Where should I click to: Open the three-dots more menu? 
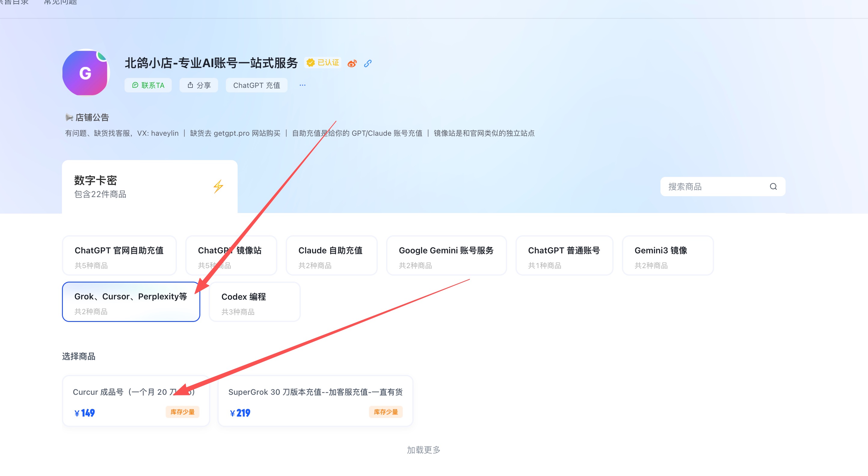302,85
